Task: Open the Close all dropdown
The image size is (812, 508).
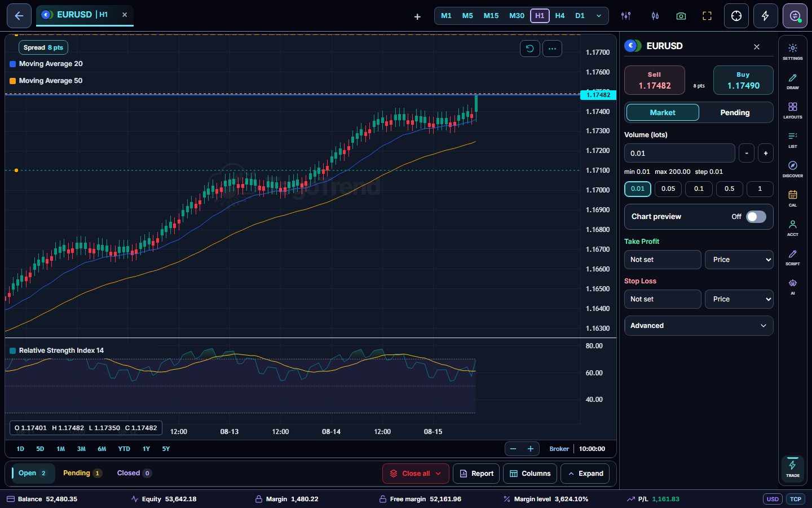Action: coord(416,474)
